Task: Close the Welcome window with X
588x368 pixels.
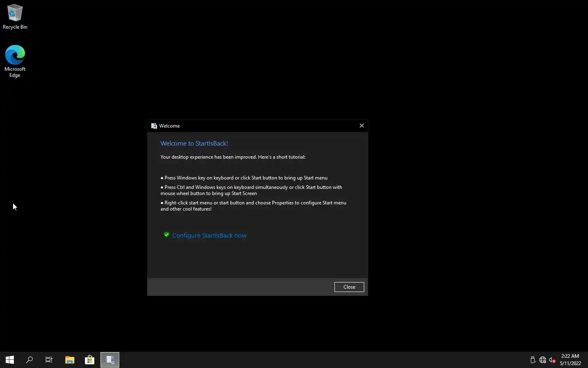Action: [362, 126]
